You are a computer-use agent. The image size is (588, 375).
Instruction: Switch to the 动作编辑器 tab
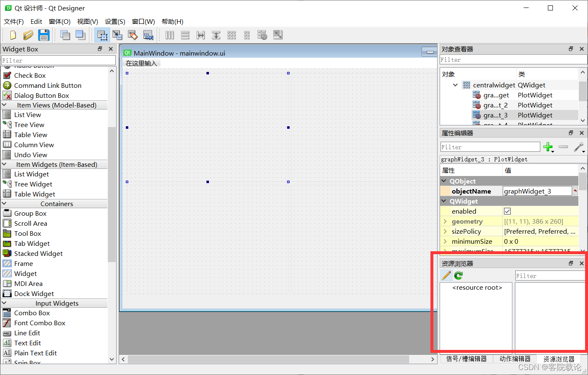pyautogui.click(x=515, y=359)
